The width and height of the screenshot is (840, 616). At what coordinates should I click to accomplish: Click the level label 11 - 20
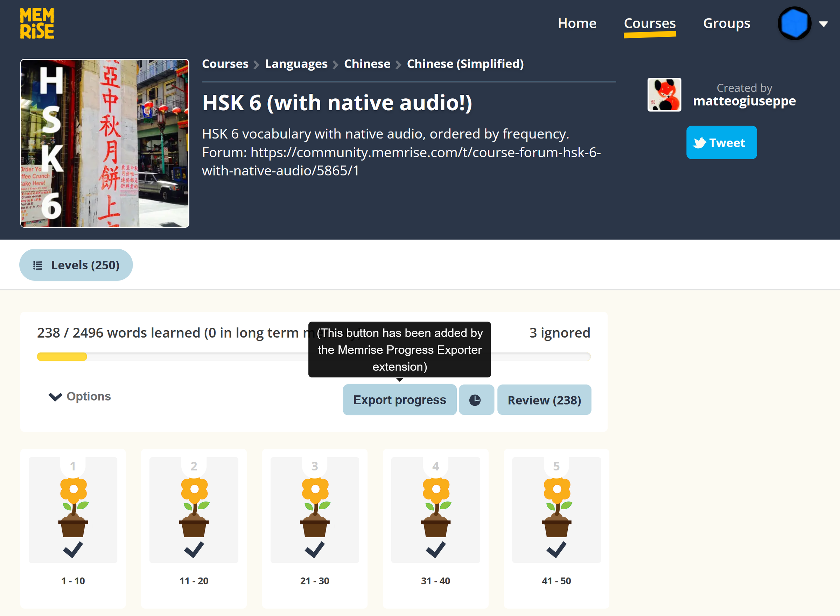pos(194,581)
